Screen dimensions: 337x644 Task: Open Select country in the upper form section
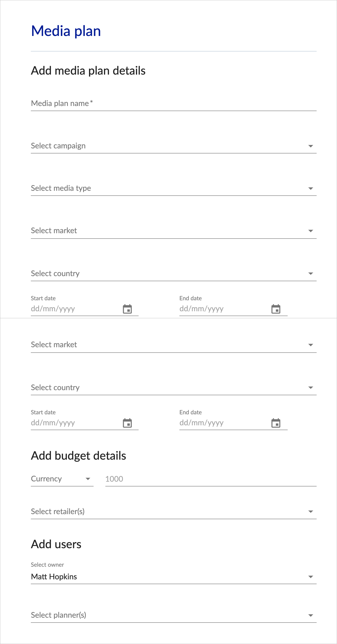tap(174, 274)
